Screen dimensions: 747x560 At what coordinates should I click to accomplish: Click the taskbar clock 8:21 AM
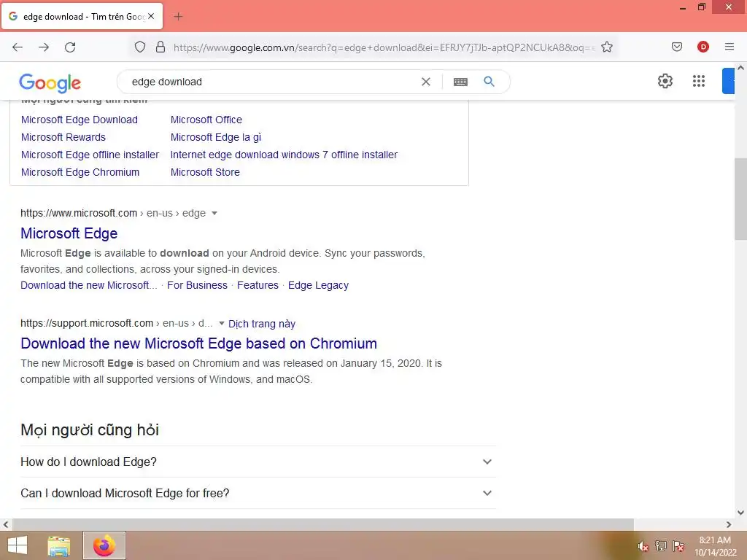pyautogui.click(x=715, y=540)
